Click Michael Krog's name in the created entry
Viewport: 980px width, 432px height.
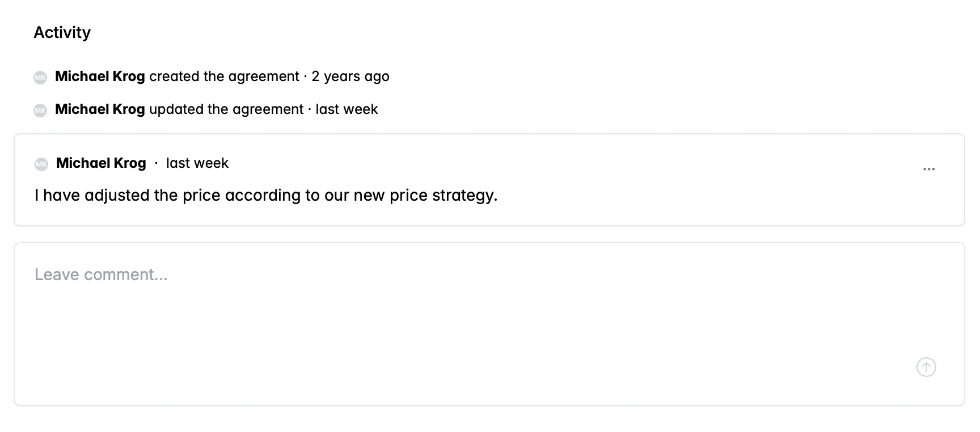pos(100,76)
